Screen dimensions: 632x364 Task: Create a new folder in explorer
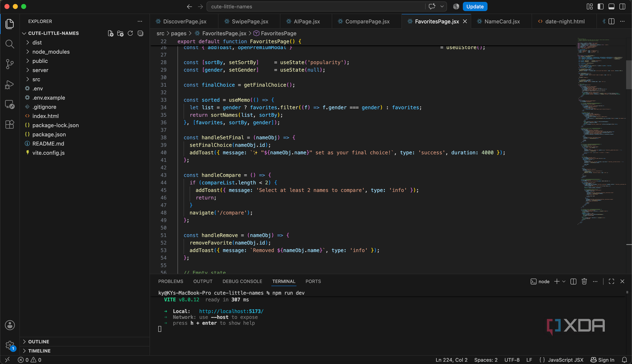coord(120,33)
